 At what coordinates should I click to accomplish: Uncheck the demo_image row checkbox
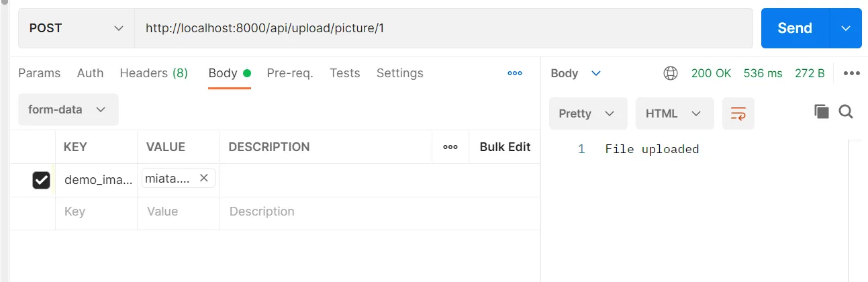42,180
